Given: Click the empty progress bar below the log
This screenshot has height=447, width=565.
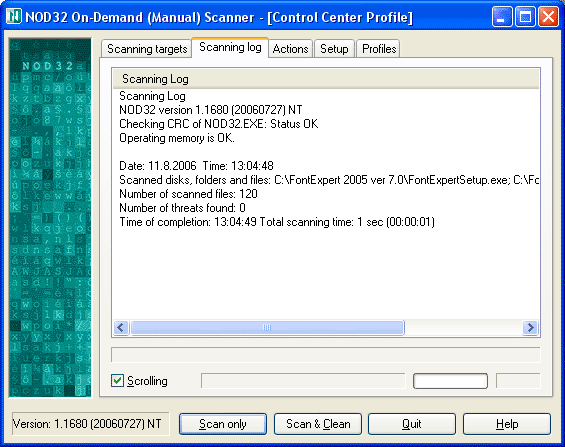Looking at the screenshot, I should 326,355.
